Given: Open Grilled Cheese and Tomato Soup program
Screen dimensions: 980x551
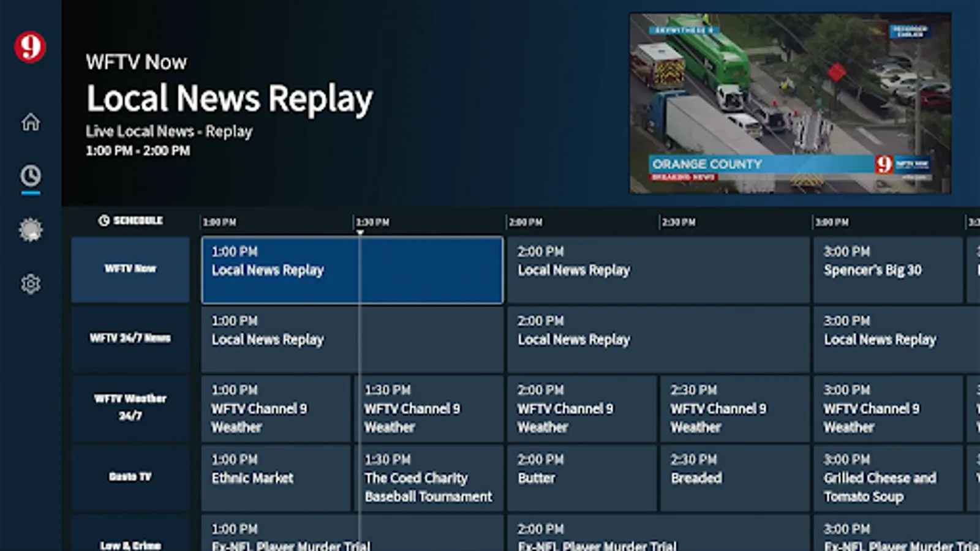Looking at the screenshot, I should coord(888,478).
